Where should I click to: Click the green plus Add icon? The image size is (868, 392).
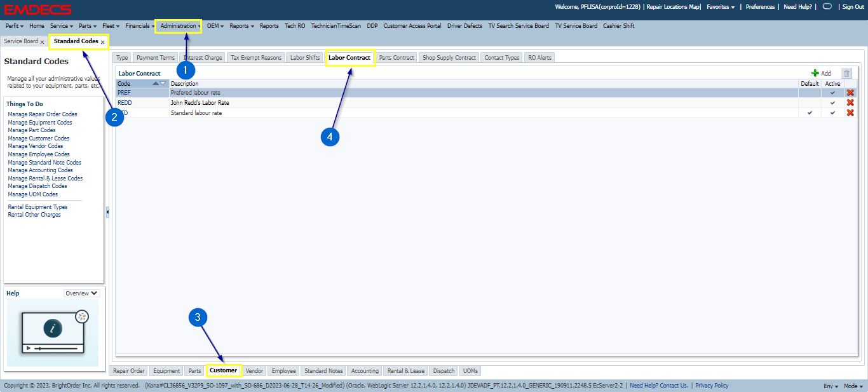[815, 73]
